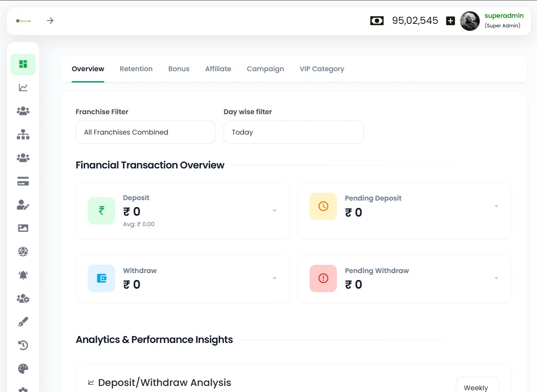Open the Franchise Filter dropdown

point(145,132)
